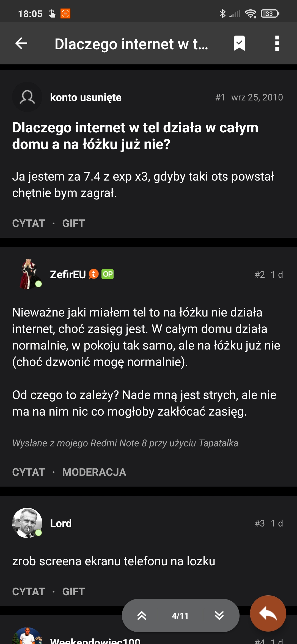Image resolution: width=297 pixels, height=644 pixels.
Task: Open ZefirEU username link
Action: [x=68, y=274]
